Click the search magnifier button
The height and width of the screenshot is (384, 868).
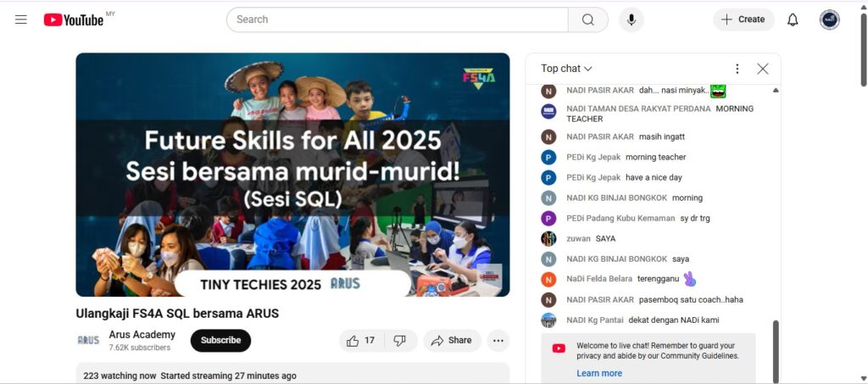pyautogui.click(x=588, y=19)
